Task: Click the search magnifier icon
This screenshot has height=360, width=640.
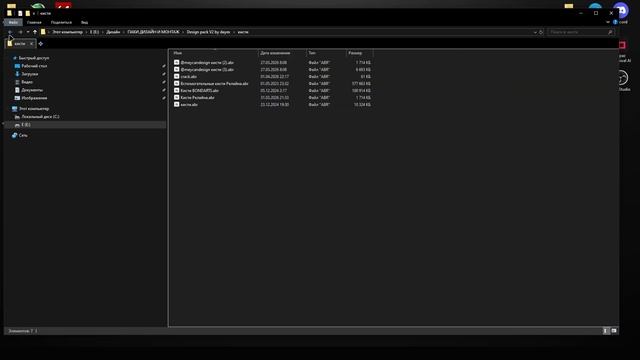Action: click(610, 32)
